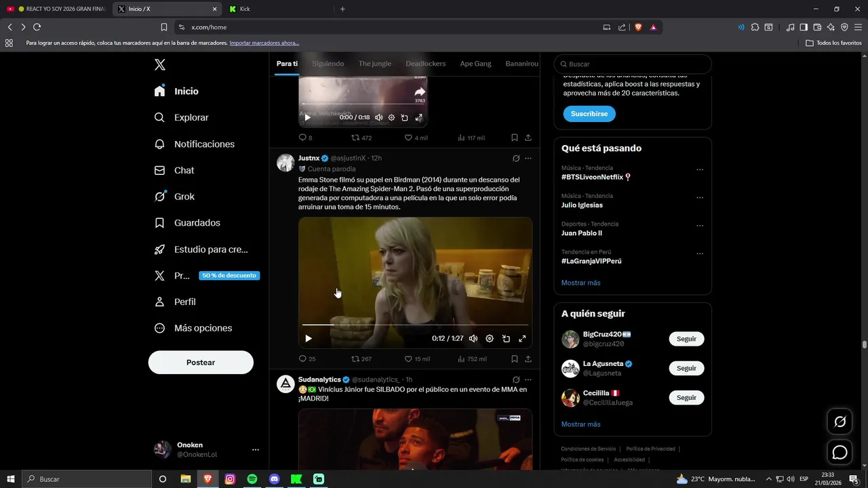868x488 pixels.
Task: Switch to the Siguiendo tab
Action: [x=328, y=64]
